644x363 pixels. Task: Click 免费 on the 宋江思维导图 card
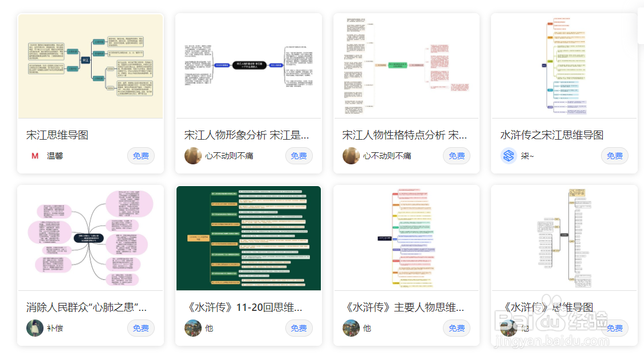[140, 155]
